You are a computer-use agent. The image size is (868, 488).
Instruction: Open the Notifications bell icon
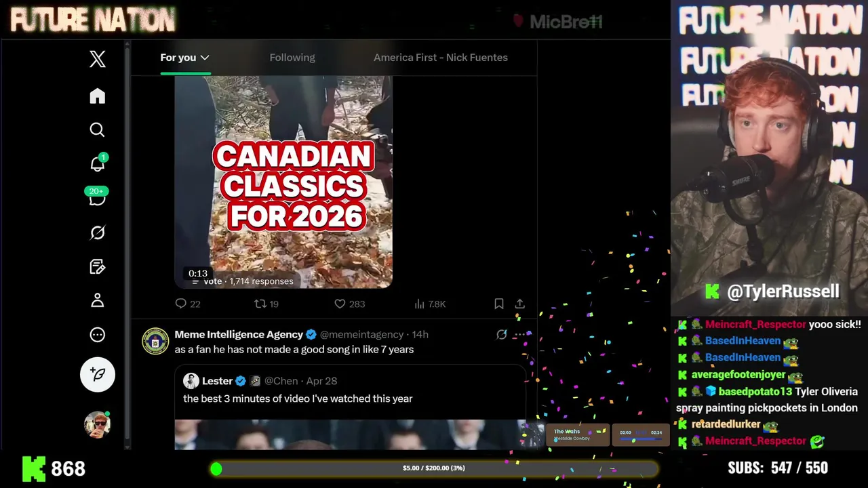pyautogui.click(x=98, y=163)
